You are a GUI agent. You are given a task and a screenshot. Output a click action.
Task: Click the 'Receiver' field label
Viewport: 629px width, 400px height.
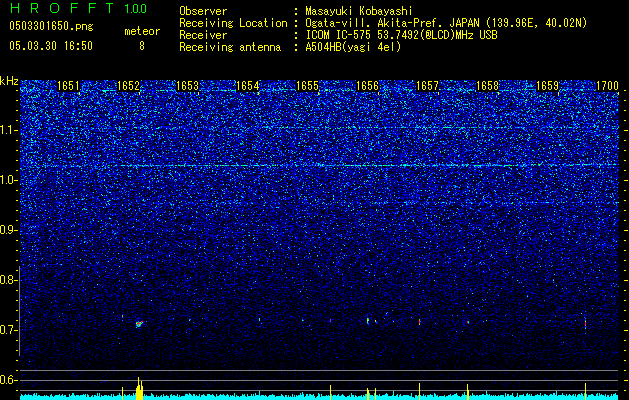[x=203, y=35]
